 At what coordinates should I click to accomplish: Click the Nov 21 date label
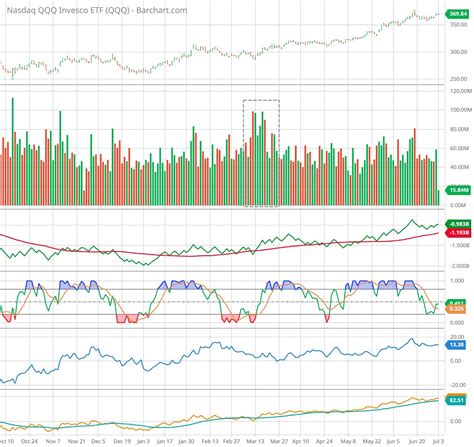click(77, 441)
